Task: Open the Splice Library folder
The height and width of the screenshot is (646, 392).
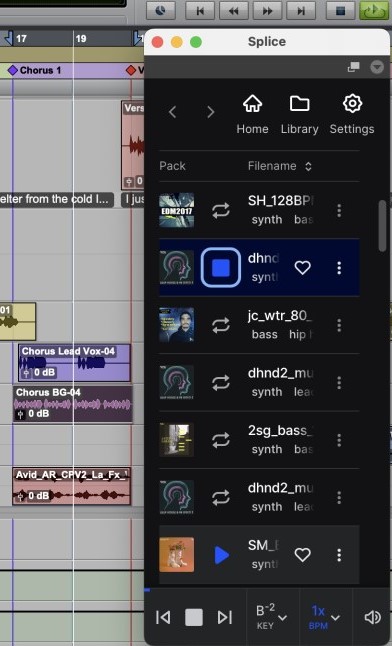Action: pyautogui.click(x=299, y=114)
